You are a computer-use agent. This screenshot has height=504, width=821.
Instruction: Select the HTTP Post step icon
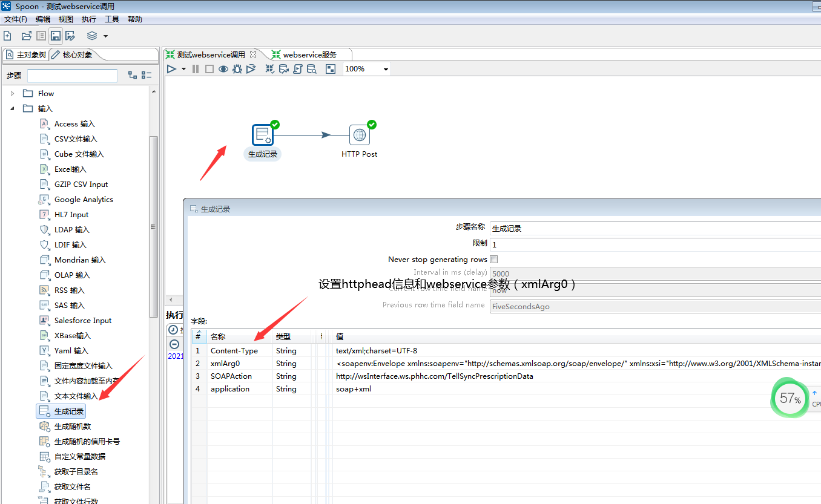(x=360, y=134)
